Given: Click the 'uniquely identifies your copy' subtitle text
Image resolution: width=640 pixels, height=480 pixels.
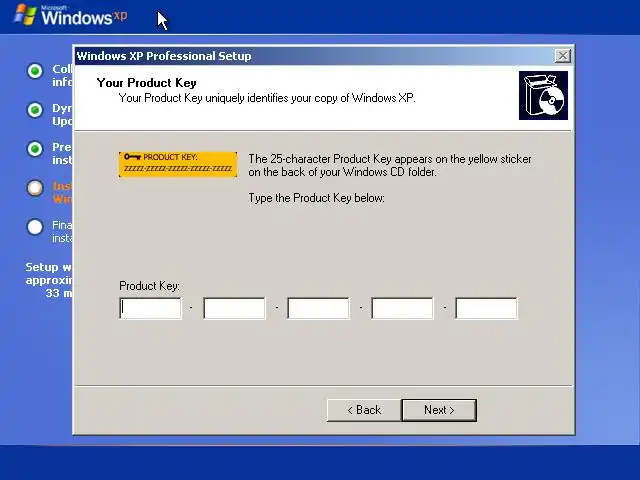Looking at the screenshot, I should [267, 98].
